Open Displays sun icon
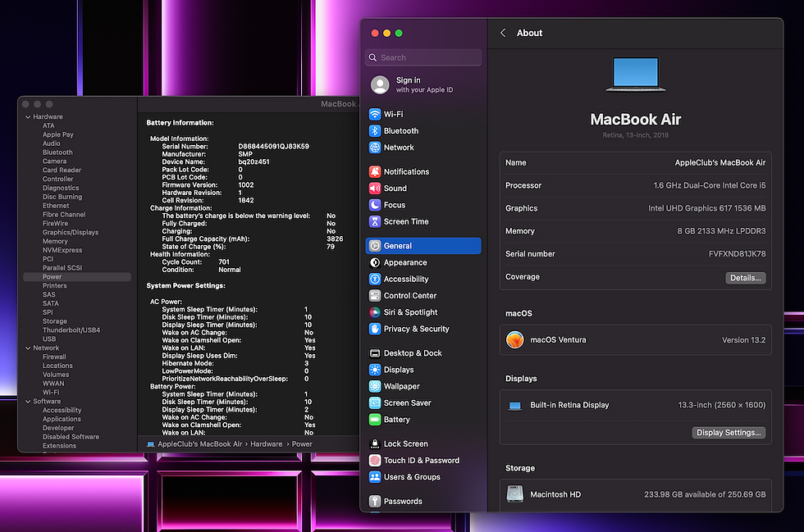 pos(375,370)
